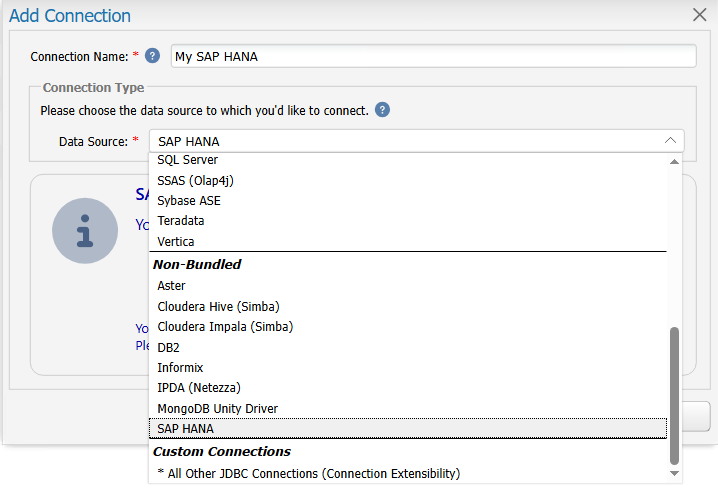Click the list scroll up arrow
Viewport: 718px width, 491px height.
pyautogui.click(x=674, y=162)
